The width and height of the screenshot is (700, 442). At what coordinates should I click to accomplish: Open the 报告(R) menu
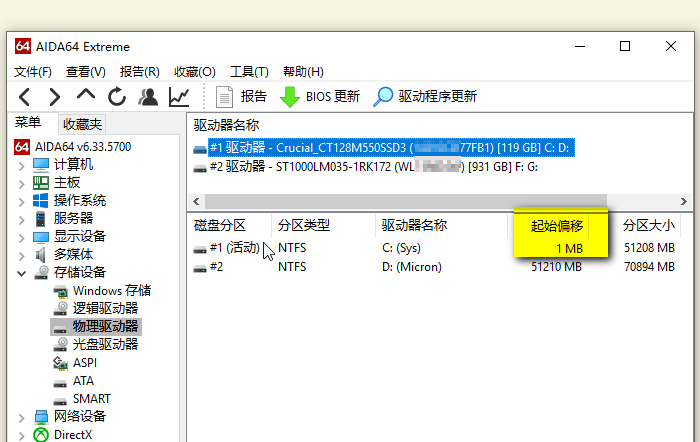click(x=140, y=71)
